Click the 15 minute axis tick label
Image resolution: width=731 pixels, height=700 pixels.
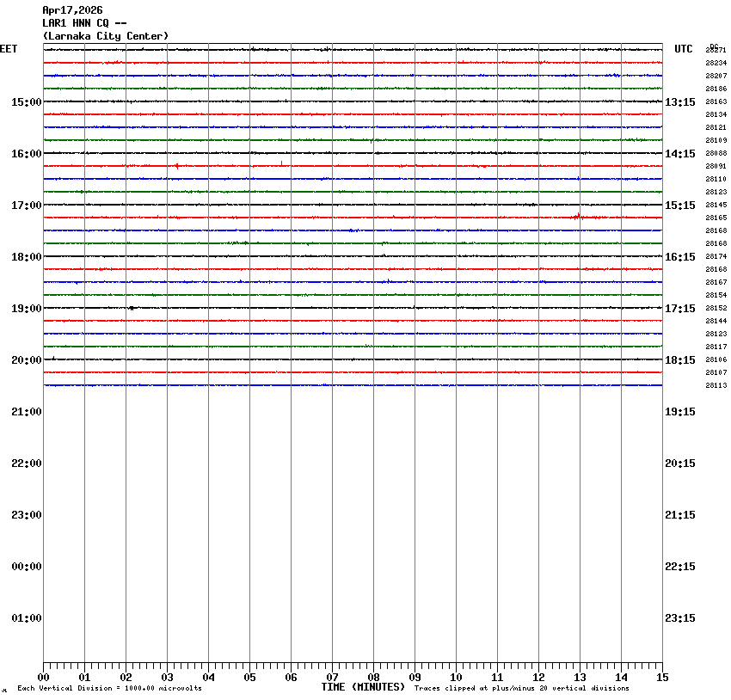pos(662,678)
